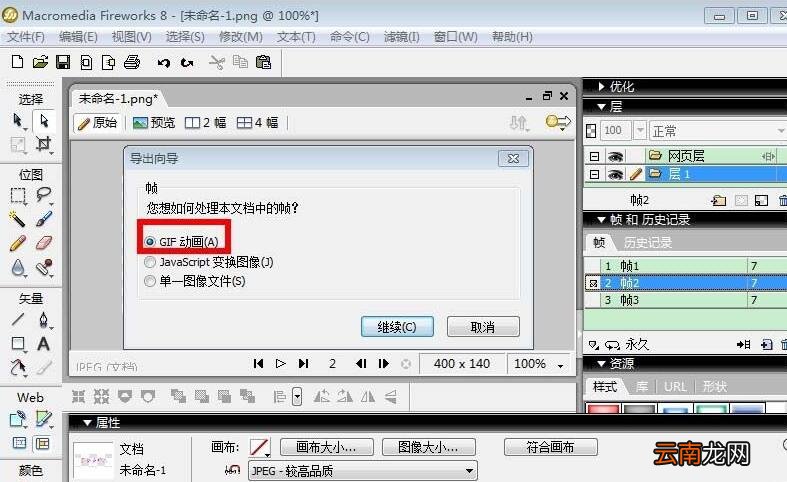Play the animation with play button

281,364
